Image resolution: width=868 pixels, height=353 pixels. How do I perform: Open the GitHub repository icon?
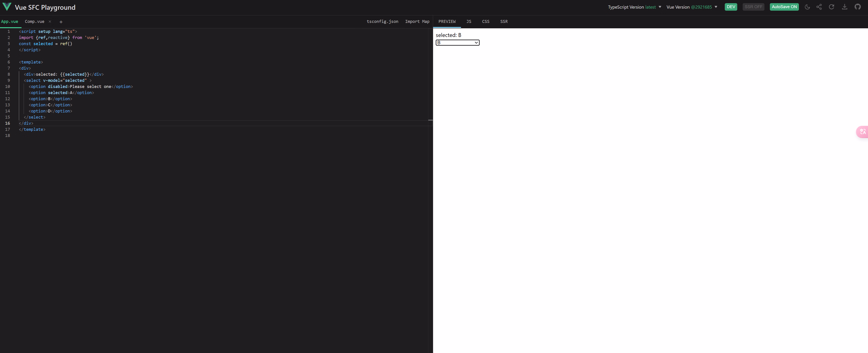(x=858, y=7)
